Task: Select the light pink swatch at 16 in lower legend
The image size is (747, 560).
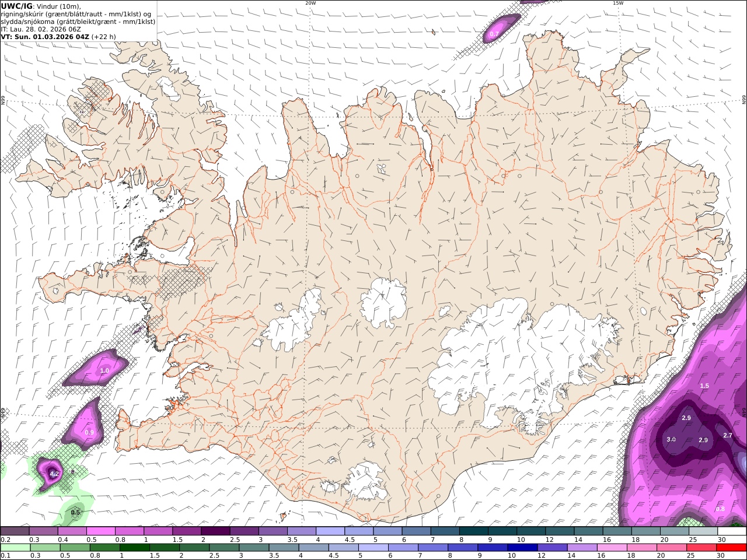Action: point(612,547)
